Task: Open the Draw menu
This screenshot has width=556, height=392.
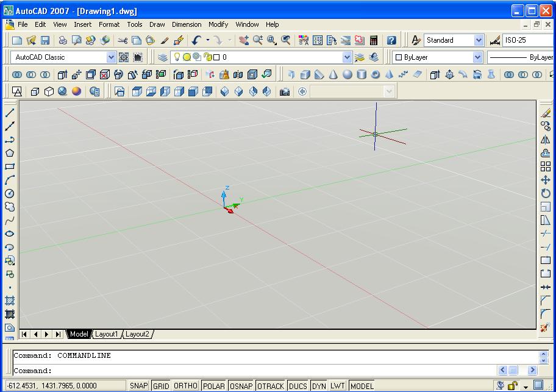Action: 157,24
